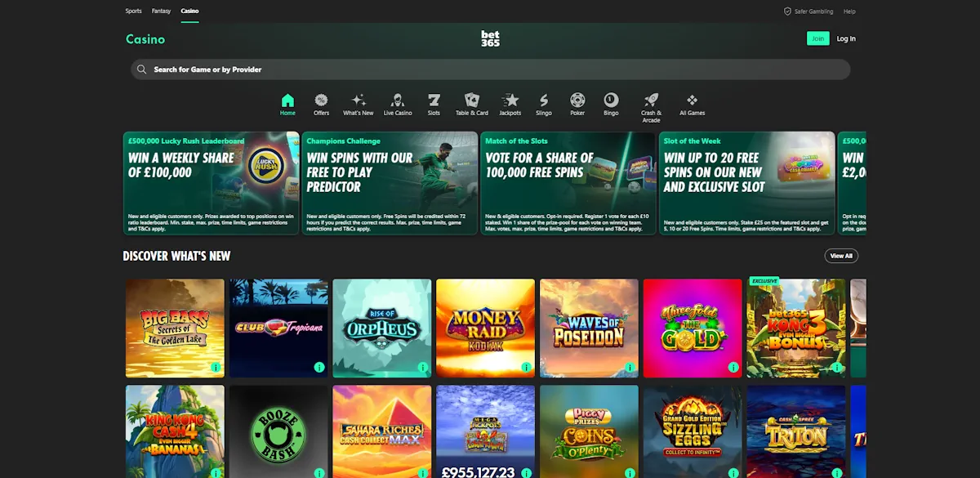Launch Three Fold the Gold game
Viewport: 980px width, 478px height.
693,328
